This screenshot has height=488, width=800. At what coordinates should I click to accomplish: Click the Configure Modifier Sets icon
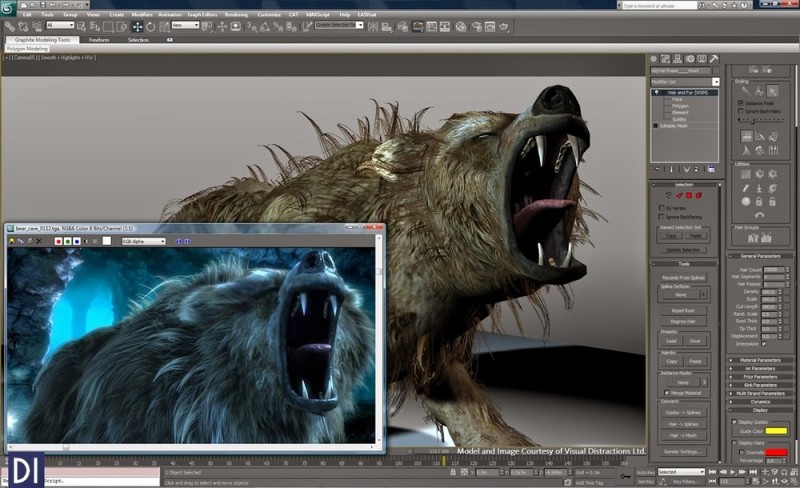711,169
